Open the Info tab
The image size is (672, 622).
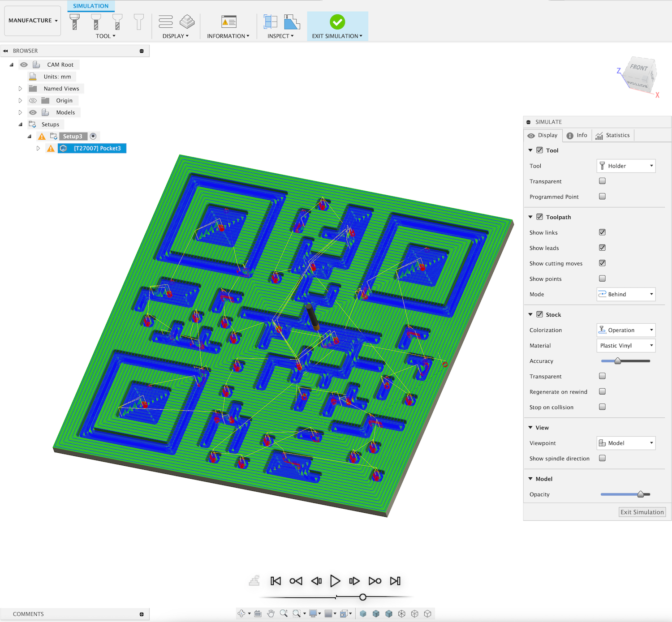577,135
